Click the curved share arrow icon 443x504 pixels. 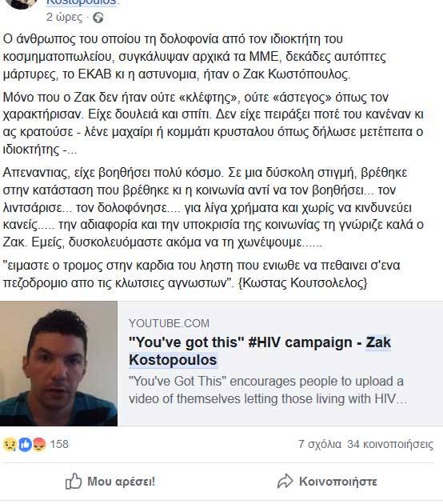(x=285, y=481)
